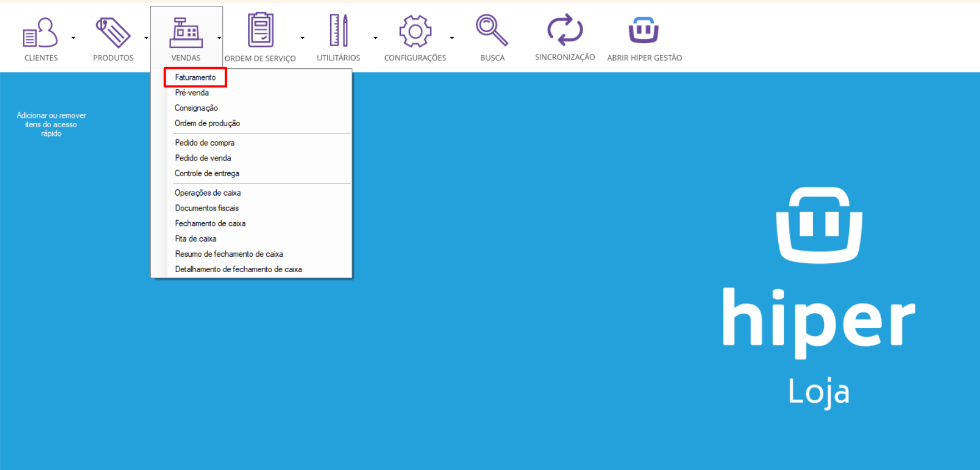Viewport: 980px width, 470px height.
Task: Collapse the Vendas dropdown arrow
Action: click(219, 38)
